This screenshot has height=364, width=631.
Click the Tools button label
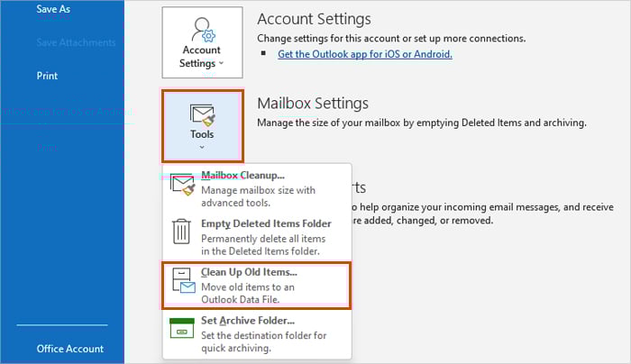click(x=202, y=135)
